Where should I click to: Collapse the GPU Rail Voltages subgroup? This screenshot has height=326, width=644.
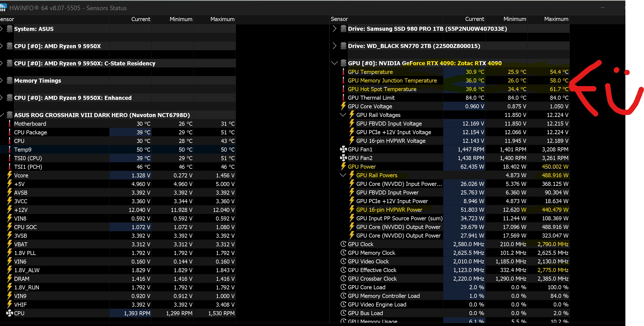pyautogui.click(x=343, y=115)
